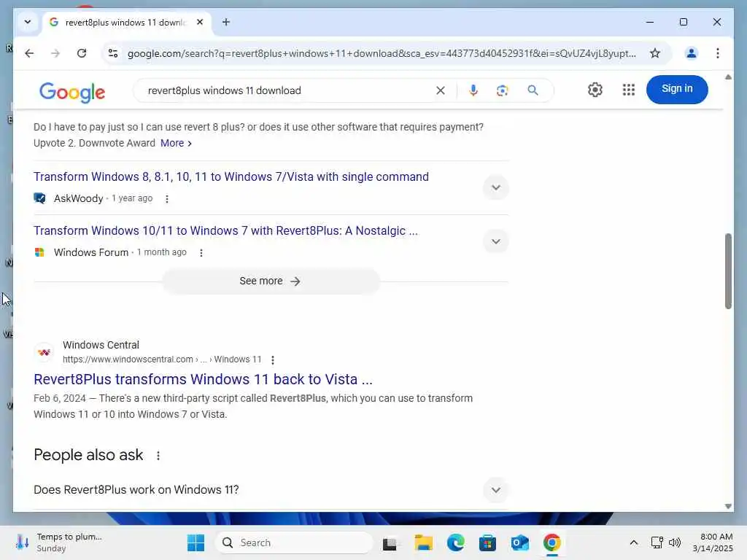Clear the search box with X
Image resolution: width=747 pixels, height=560 pixels.
coord(440,90)
